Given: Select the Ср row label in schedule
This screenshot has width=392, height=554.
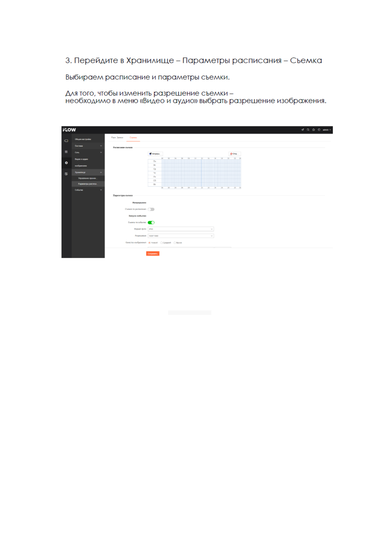Looking at the screenshot, I should pos(155,169).
